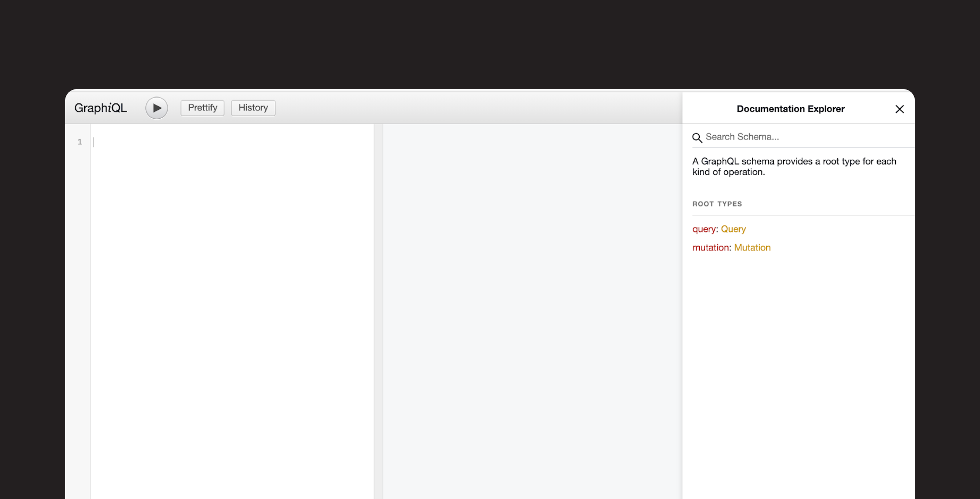Click the GraphiQL wordmark in the top bar
The width and height of the screenshot is (980, 499).
click(x=101, y=108)
